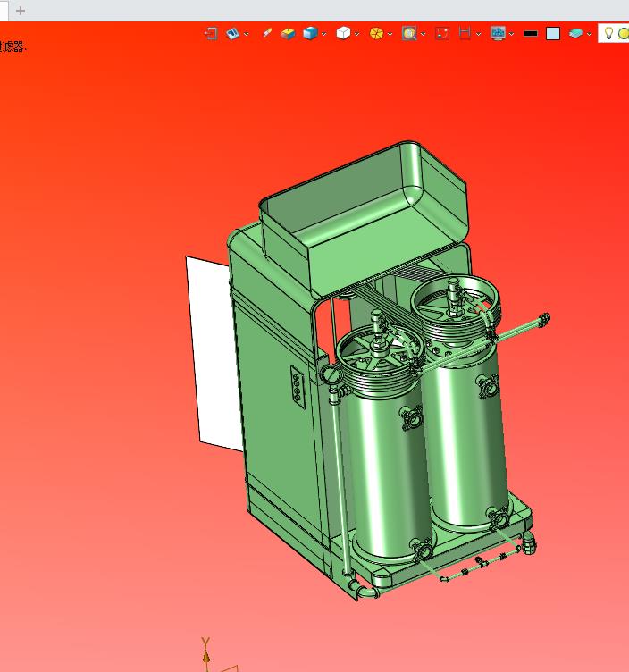Select the blue book view icon

tap(232, 33)
